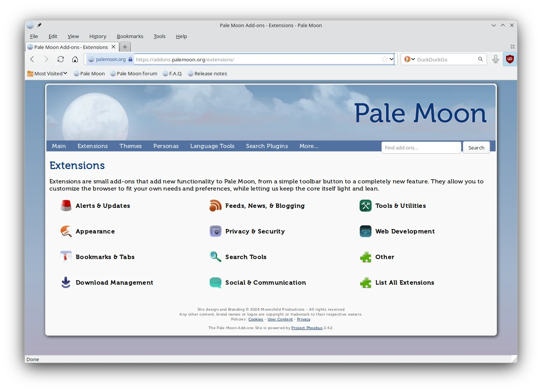Click the Feeds, News, & Blogging RSS icon
542x392 pixels.
click(216, 206)
